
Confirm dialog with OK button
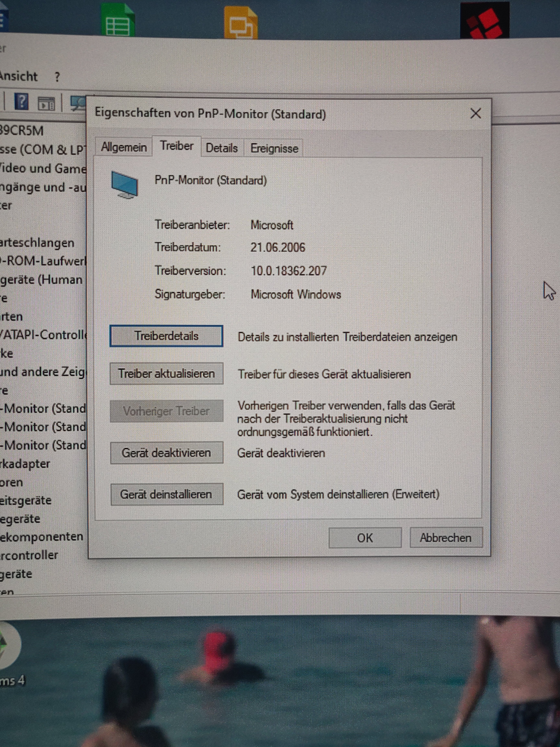[x=365, y=538]
